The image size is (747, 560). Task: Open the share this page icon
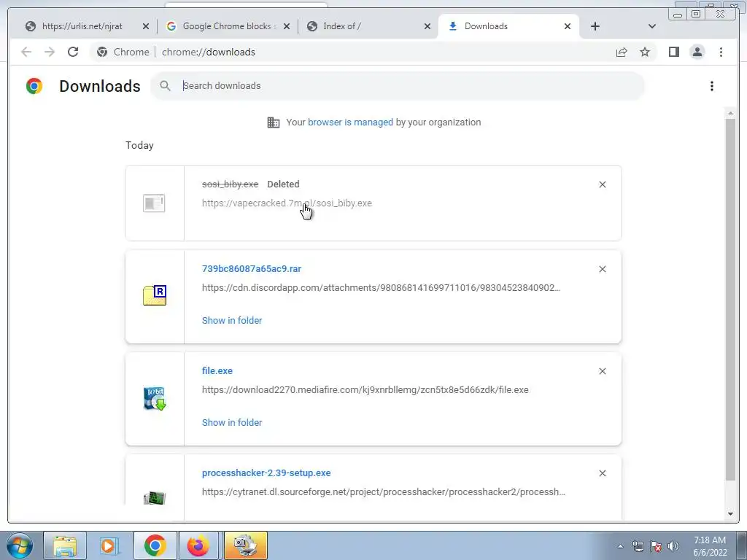(622, 52)
